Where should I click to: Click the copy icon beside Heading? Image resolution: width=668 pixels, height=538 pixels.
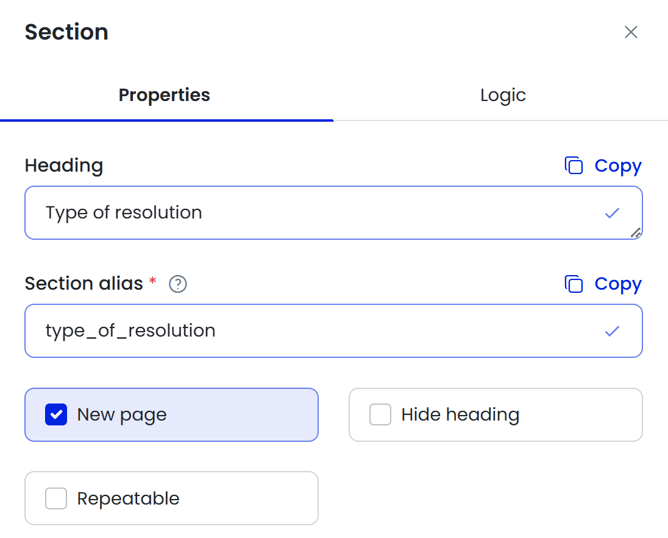point(573,166)
